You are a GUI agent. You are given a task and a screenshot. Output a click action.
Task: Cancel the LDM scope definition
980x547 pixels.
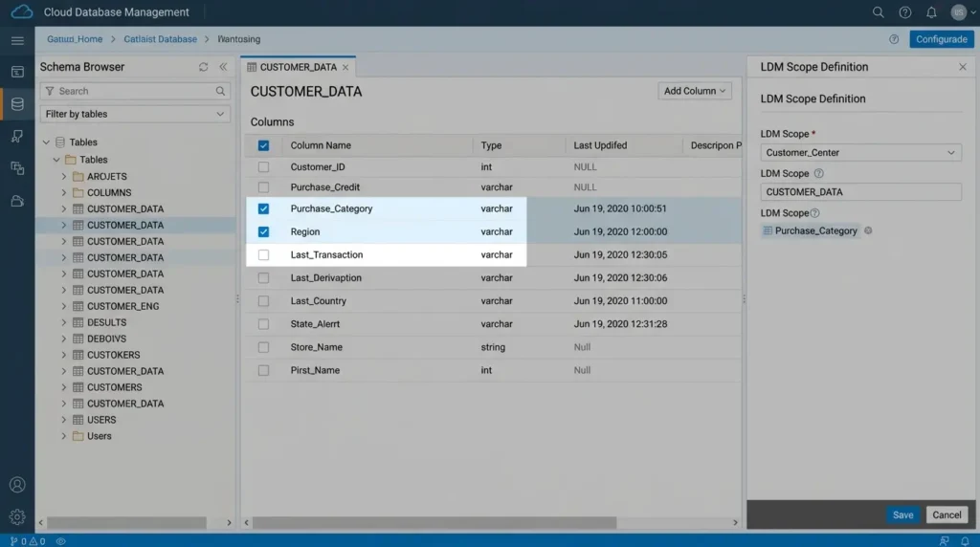tap(947, 515)
